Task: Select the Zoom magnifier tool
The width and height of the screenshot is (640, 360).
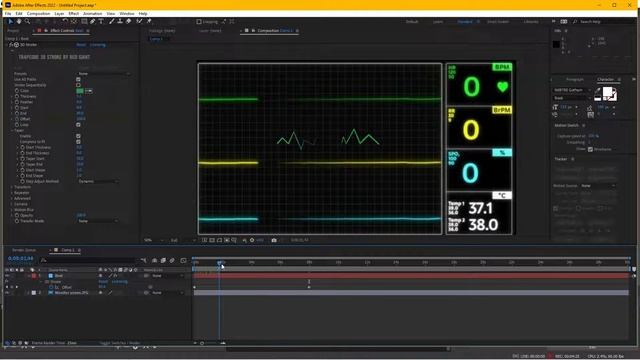Action: [x=27, y=21]
